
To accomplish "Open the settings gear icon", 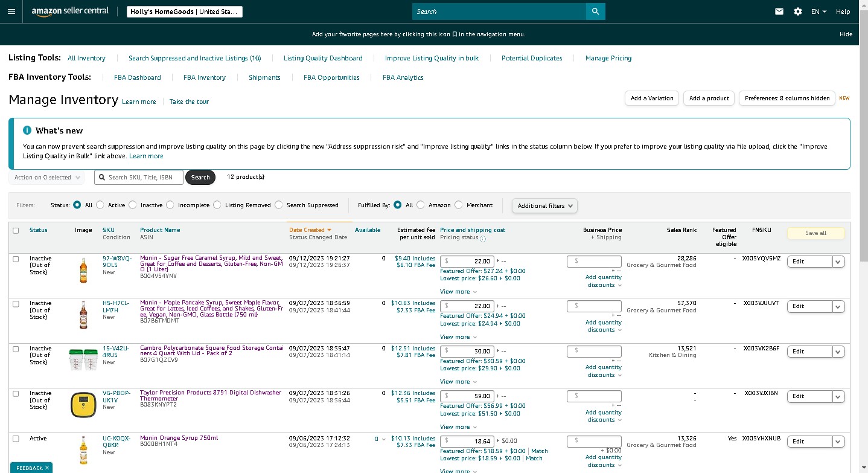I will pyautogui.click(x=798, y=11).
